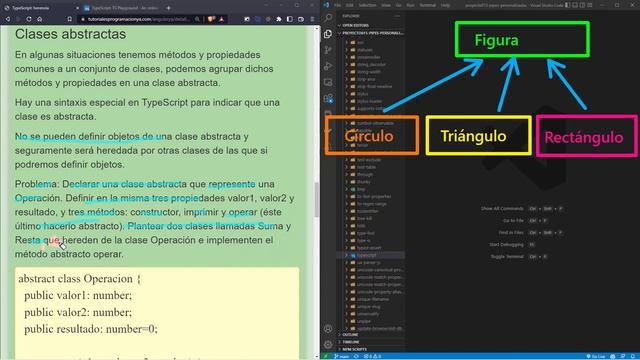Open notifications bell in VS Code status bar
640x360 pixels.
pos(633,356)
